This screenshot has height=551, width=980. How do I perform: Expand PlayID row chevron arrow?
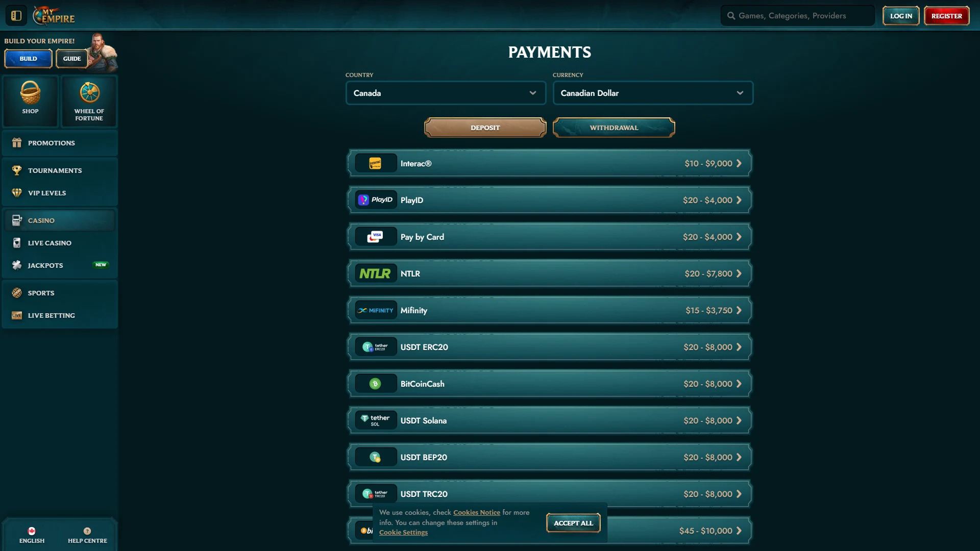(x=739, y=200)
